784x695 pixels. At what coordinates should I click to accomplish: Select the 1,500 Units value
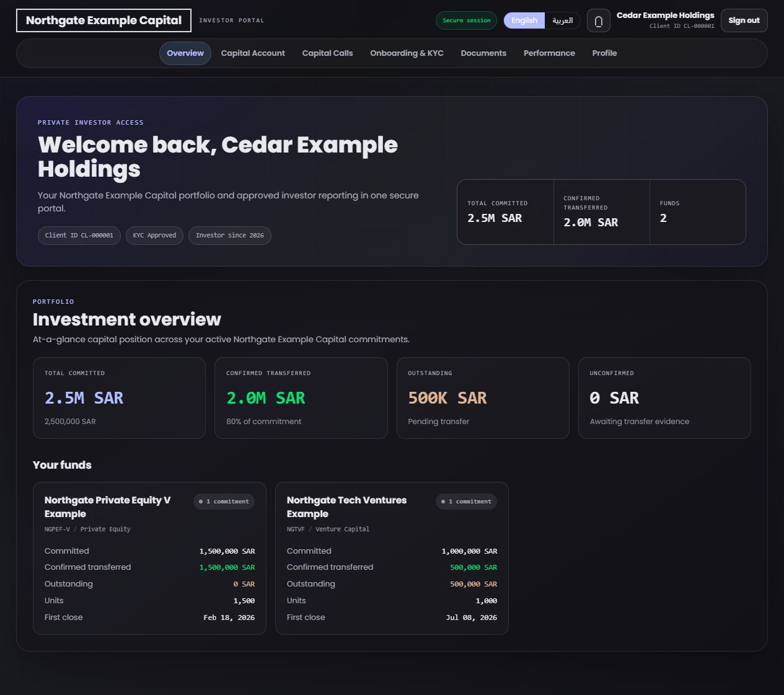(x=244, y=601)
